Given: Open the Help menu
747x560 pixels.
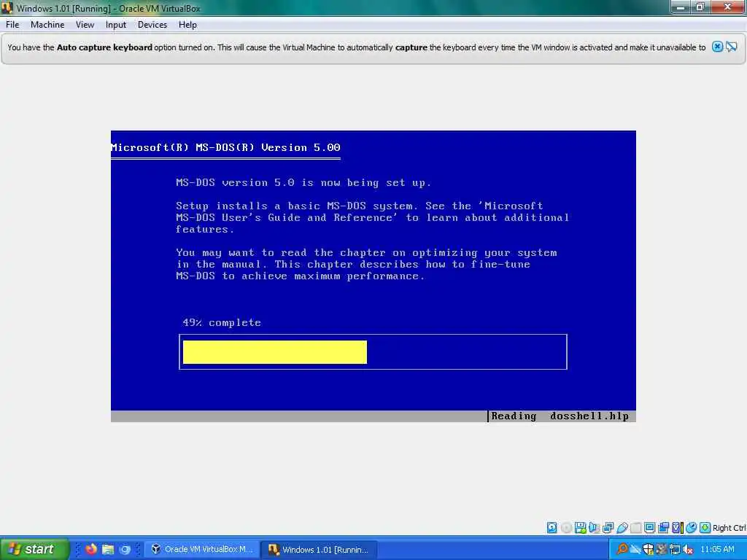Looking at the screenshot, I should pos(187,25).
